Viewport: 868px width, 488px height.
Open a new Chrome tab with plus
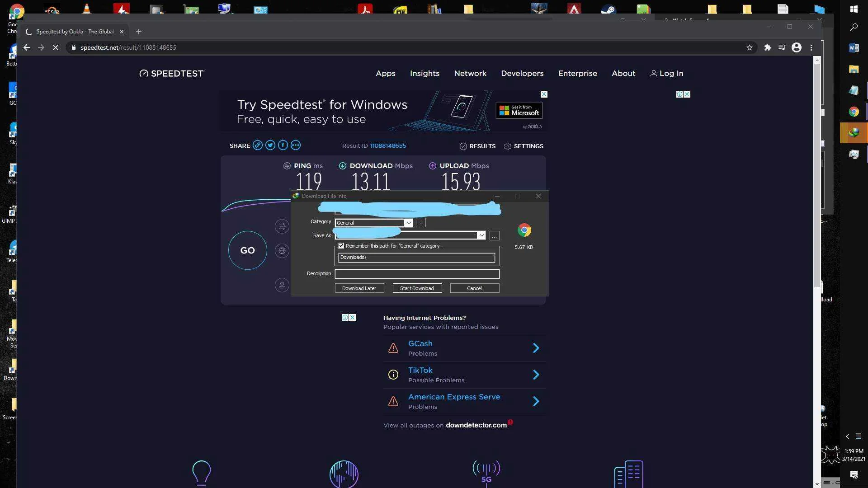pos(139,32)
